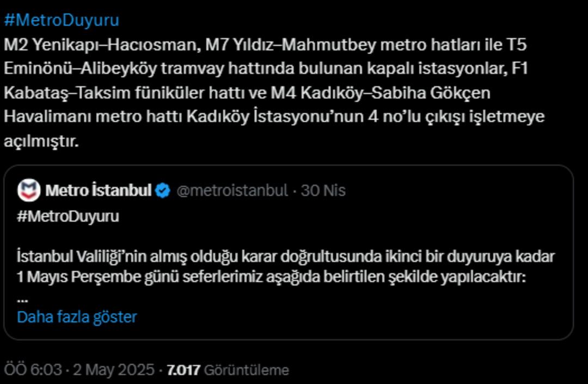Click the ÖÖ 6:03 timestamp
This screenshot has width=588, height=384.
[x=33, y=370]
